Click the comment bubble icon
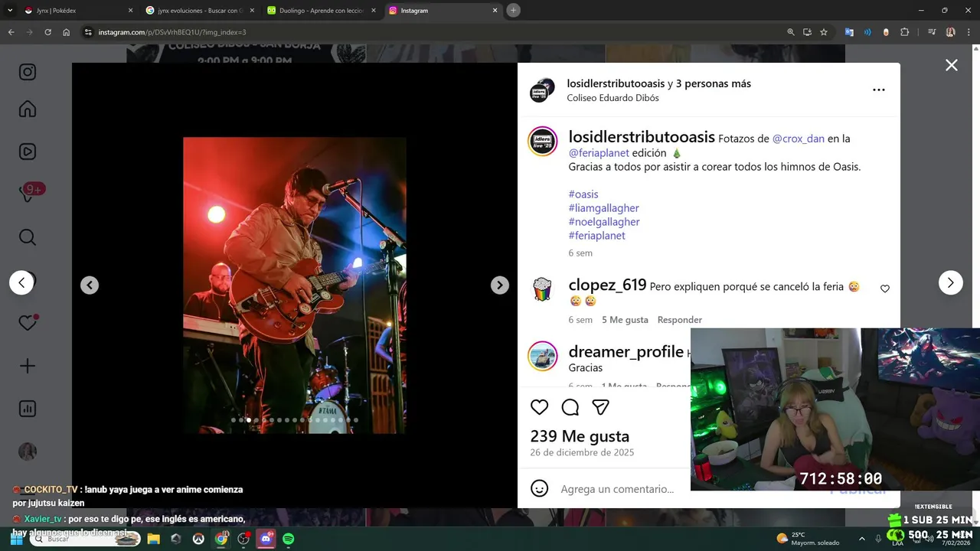980x551 pixels. click(570, 407)
